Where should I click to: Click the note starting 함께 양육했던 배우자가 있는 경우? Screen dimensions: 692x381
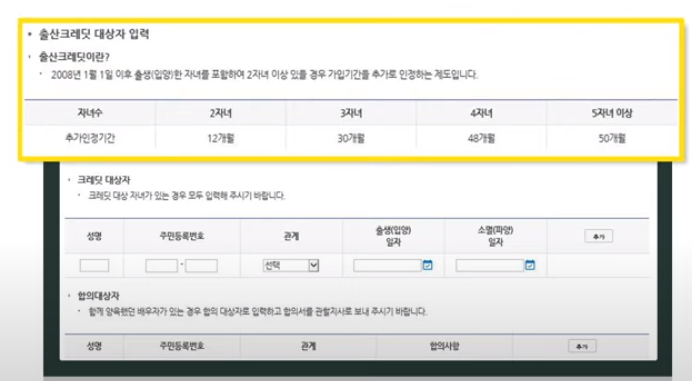[258, 312]
